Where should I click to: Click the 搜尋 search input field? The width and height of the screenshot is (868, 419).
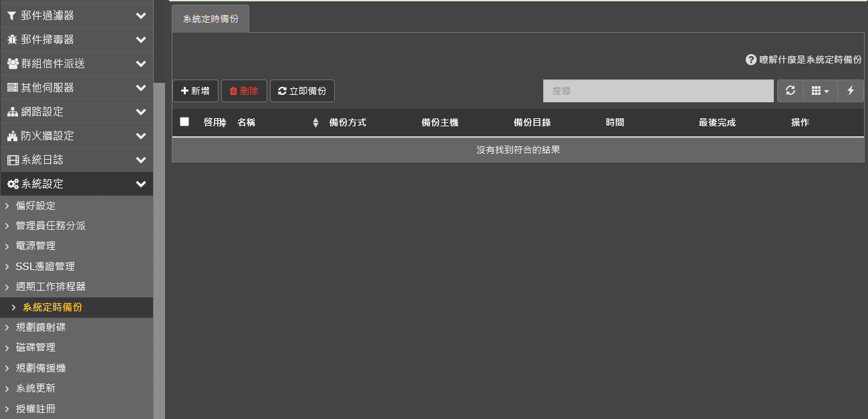(x=658, y=91)
